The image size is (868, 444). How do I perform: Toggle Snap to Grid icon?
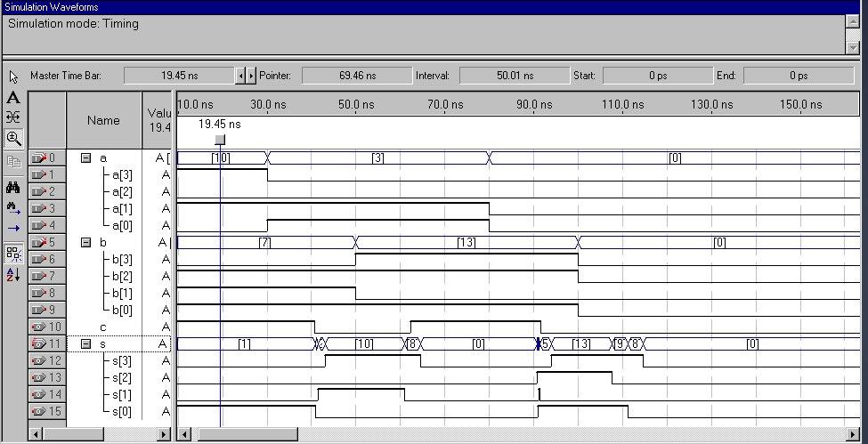click(x=14, y=254)
